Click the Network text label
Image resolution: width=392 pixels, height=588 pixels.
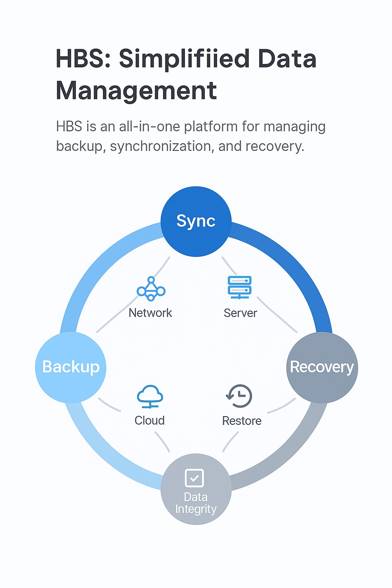coord(150,313)
